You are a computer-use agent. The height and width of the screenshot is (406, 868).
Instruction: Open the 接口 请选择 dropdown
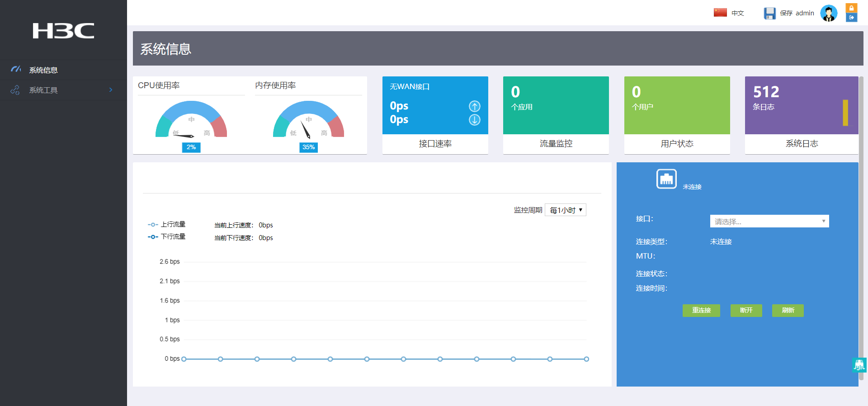tap(769, 221)
